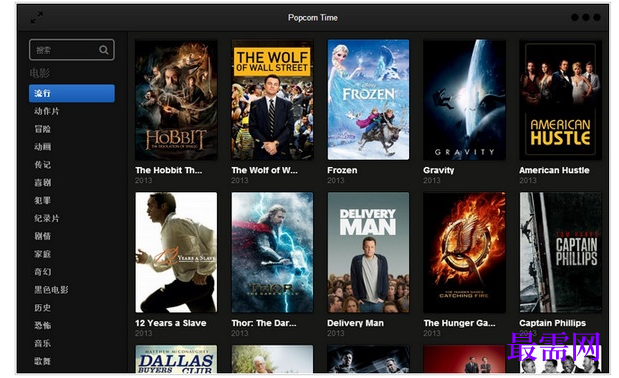
Task: Click the "Frozen" title below poster
Action: tap(342, 170)
